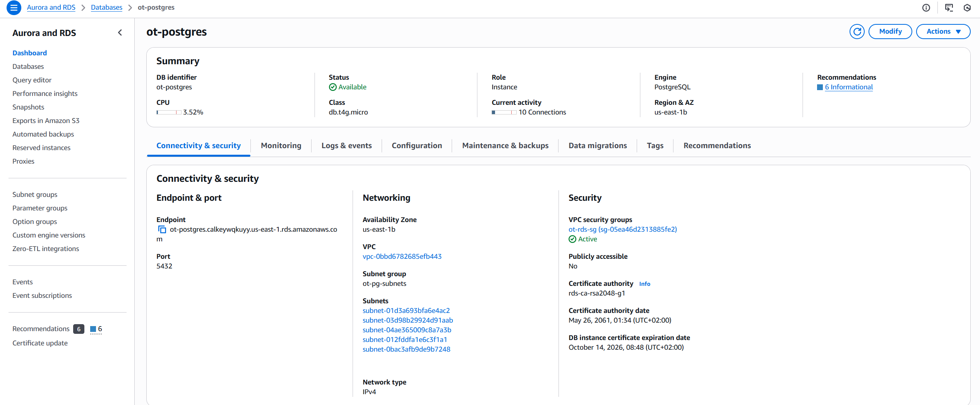
Task: Click the info circle icon top right
Action: click(926, 8)
